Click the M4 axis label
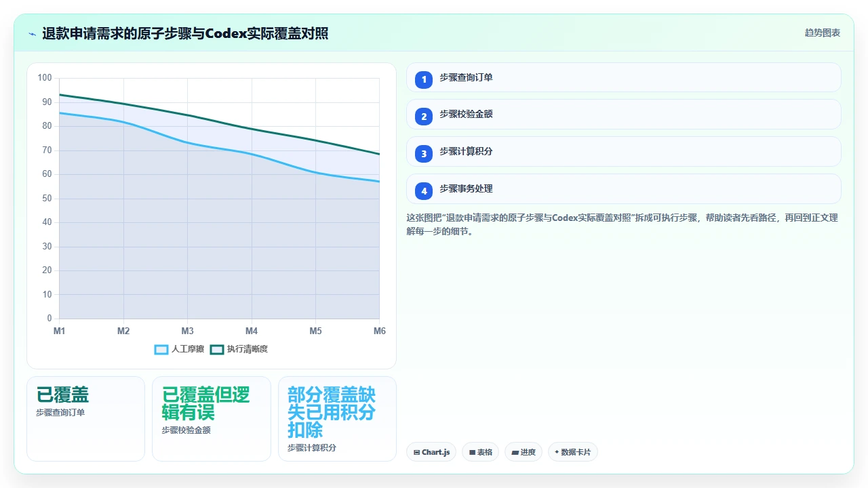868x488 pixels. [252, 331]
